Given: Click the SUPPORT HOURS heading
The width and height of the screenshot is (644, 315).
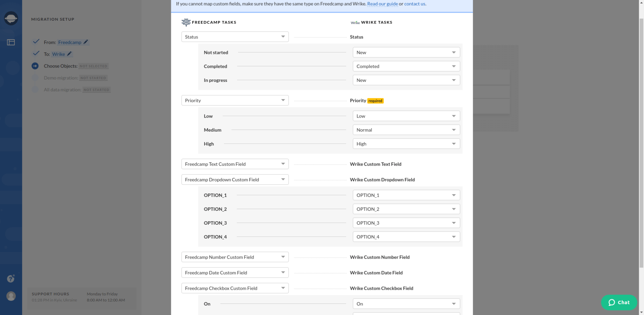Looking at the screenshot, I should 50,294.
